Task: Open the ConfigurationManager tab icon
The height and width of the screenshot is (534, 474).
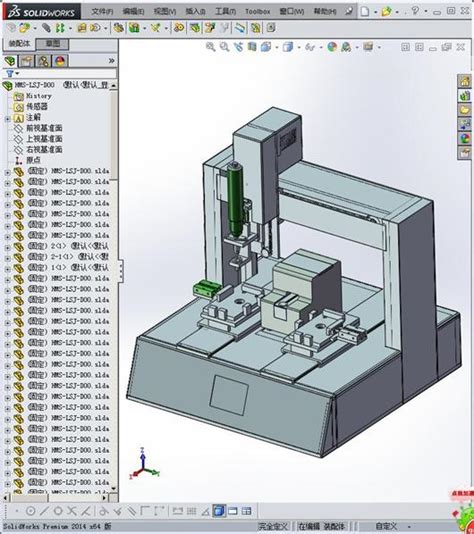Action: (43, 61)
